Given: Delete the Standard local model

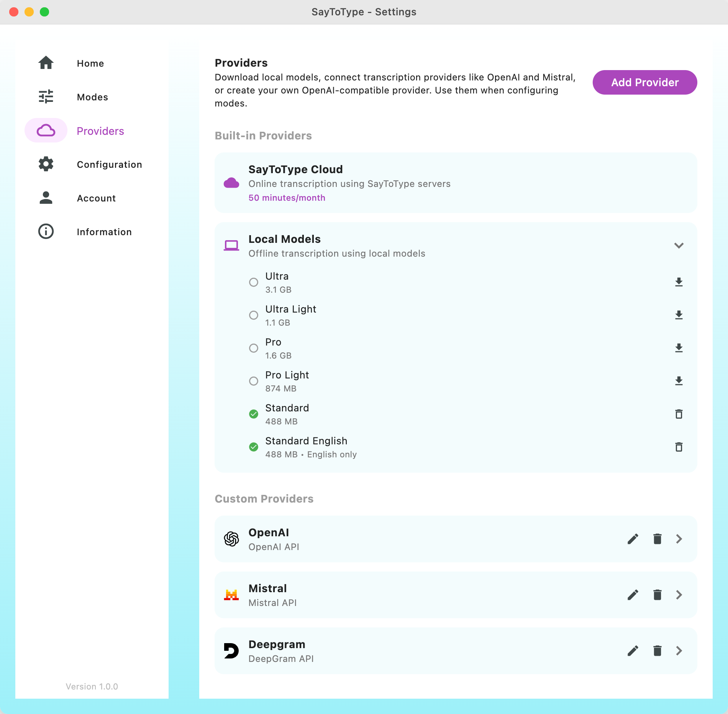Looking at the screenshot, I should tap(679, 414).
